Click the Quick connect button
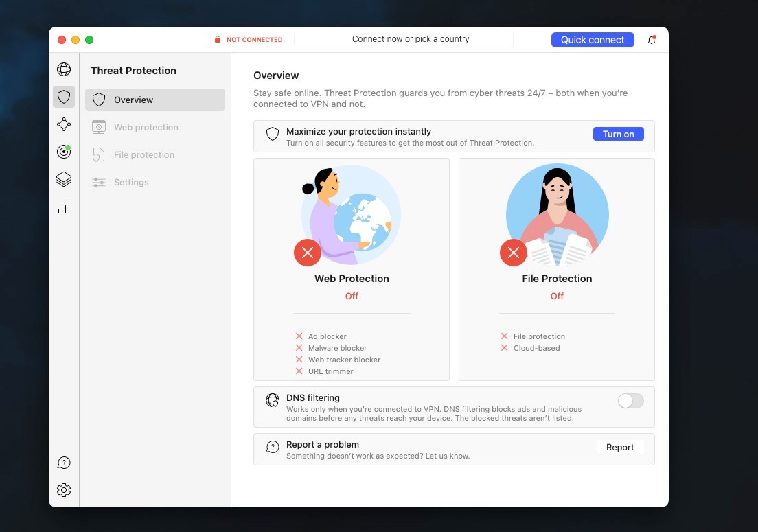 tap(593, 40)
